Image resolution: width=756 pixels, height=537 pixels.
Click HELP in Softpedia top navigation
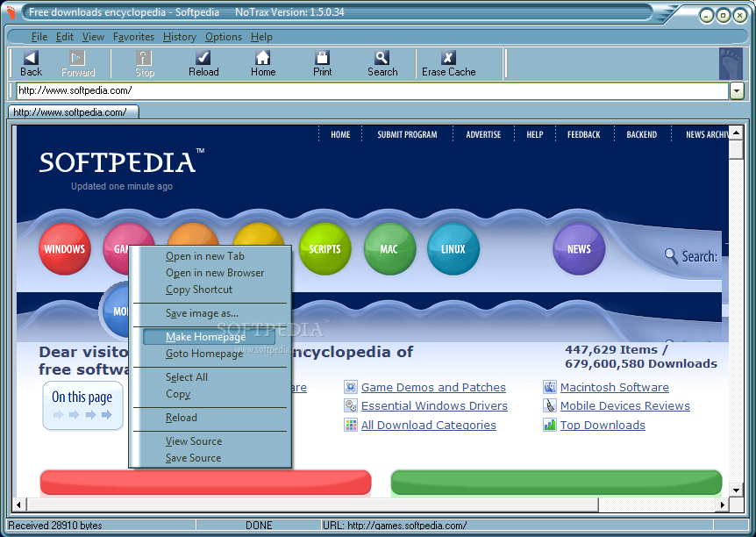(x=535, y=134)
